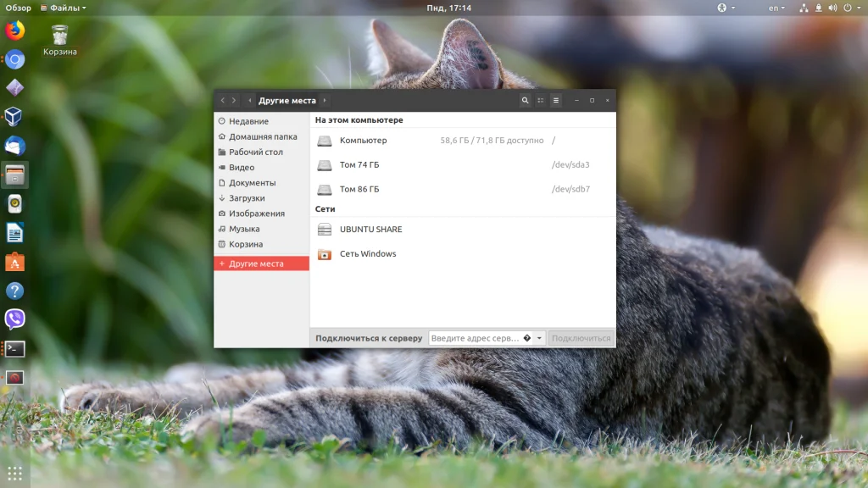868x488 pixels.
Task: Open the Компьютер drive entry
Action: [463, 141]
